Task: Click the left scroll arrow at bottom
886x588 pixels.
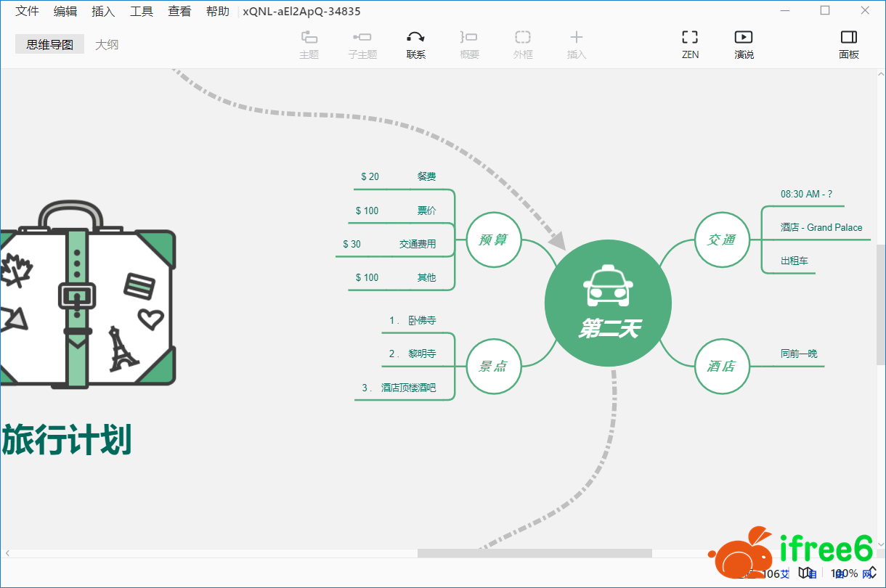Action: point(7,553)
